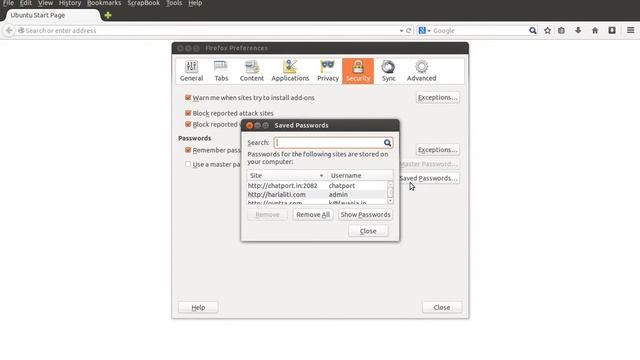Click Show Passwords button
Viewport: 640px width, 360px height.
(x=365, y=215)
